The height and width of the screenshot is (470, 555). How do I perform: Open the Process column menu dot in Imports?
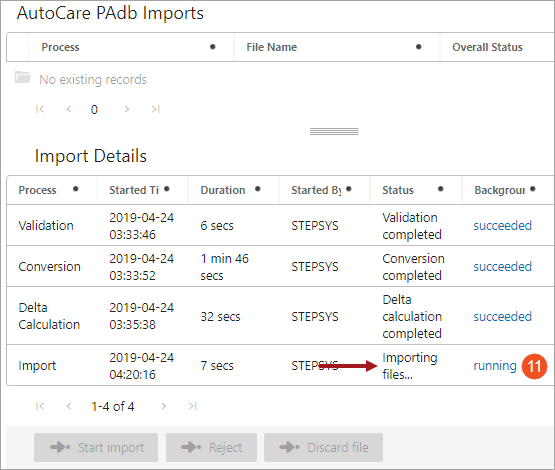(x=213, y=47)
